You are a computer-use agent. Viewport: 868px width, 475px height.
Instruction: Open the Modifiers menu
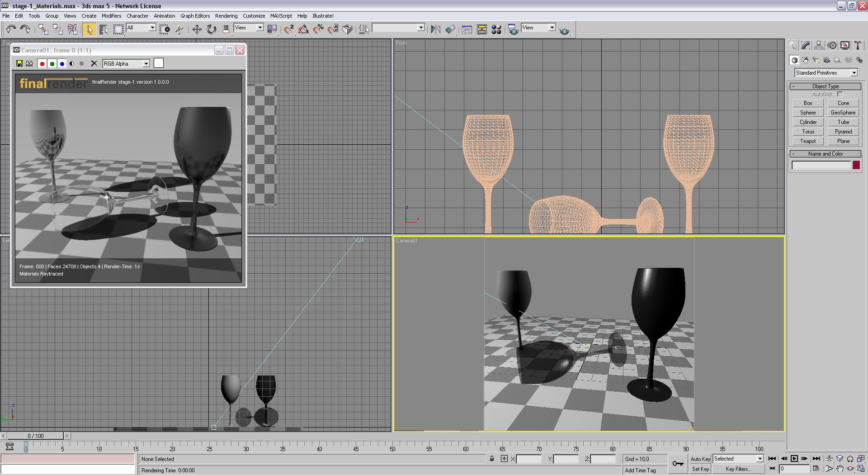click(x=111, y=16)
